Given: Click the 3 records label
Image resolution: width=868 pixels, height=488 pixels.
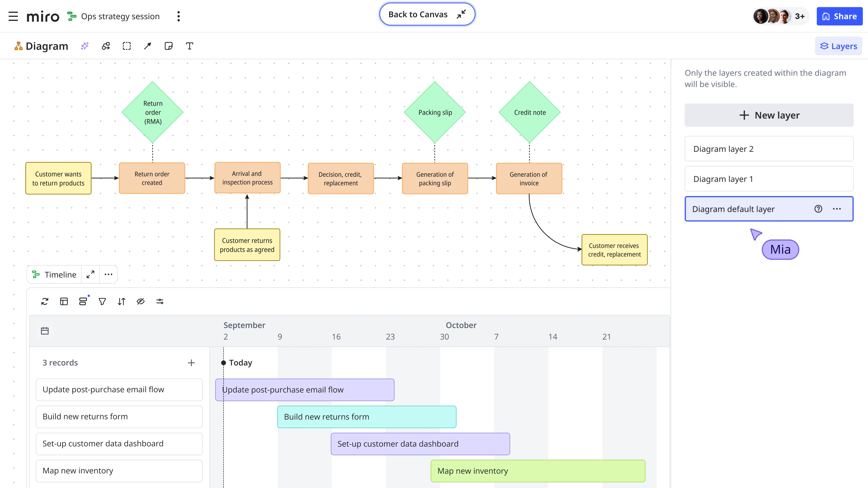Looking at the screenshot, I should point(60,363).
